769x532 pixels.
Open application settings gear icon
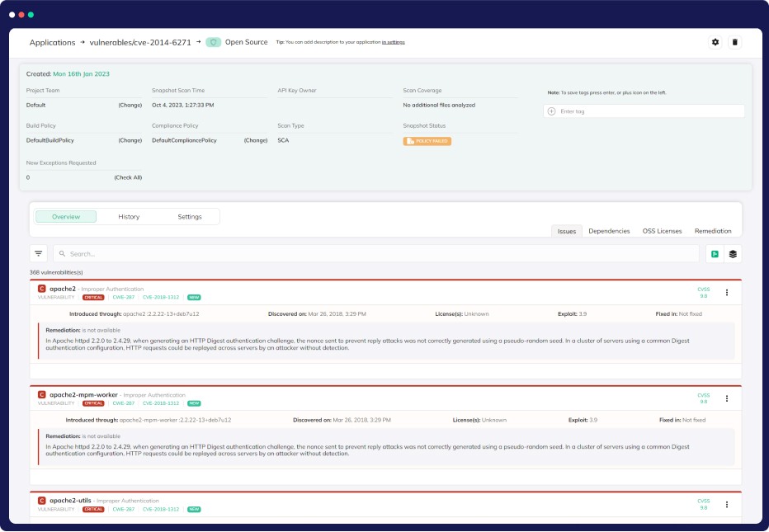pos(715,42)
